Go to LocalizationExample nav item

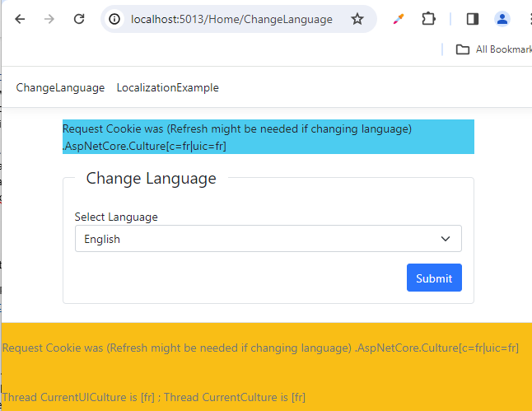coord(168,88)
